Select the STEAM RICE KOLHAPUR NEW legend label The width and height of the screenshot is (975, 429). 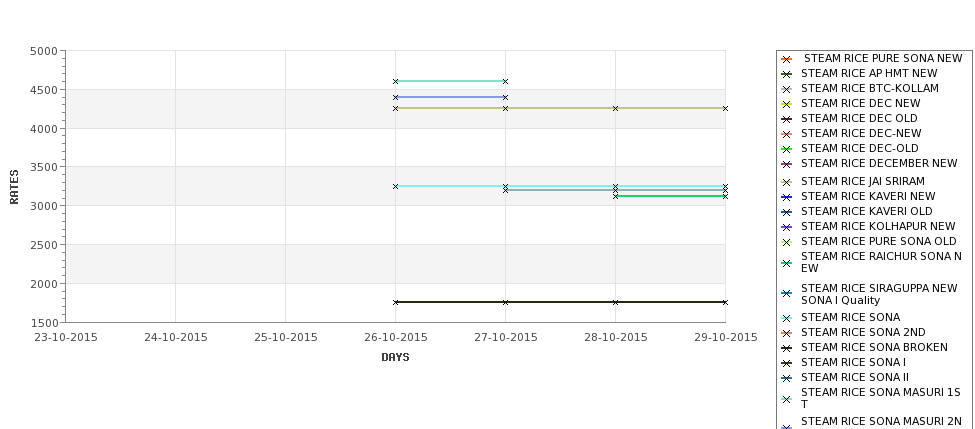tap(878, 226)
